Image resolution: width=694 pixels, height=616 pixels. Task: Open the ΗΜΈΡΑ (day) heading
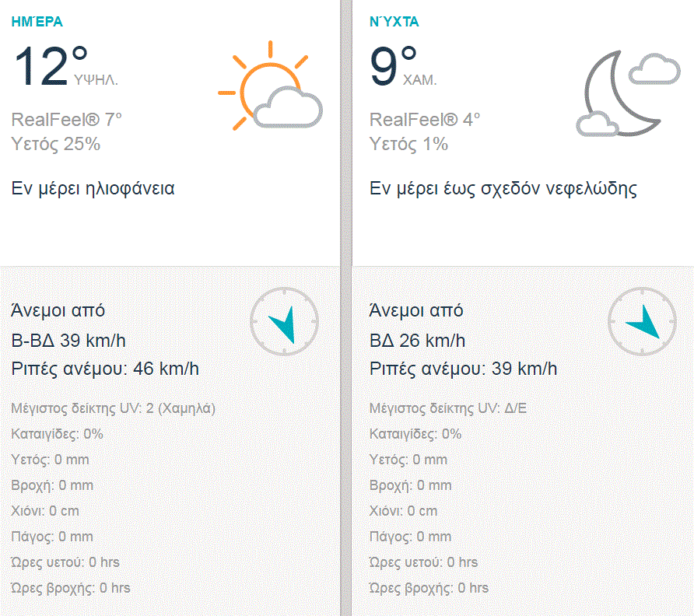click(37, 22)
